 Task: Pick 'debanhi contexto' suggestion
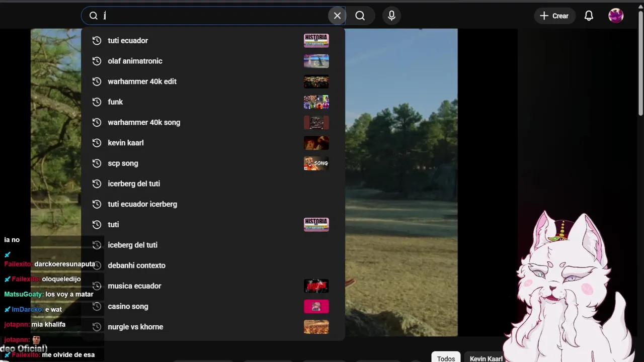pos(136,265)
